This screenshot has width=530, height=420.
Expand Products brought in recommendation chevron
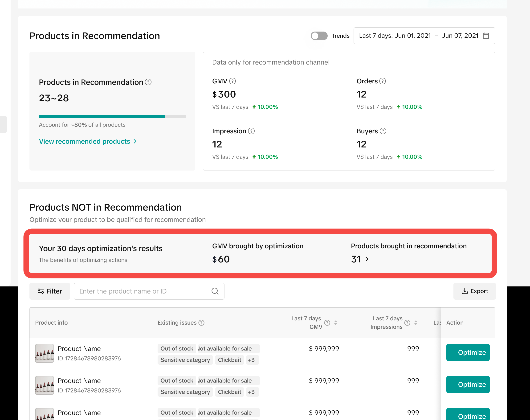pos(367,259)
